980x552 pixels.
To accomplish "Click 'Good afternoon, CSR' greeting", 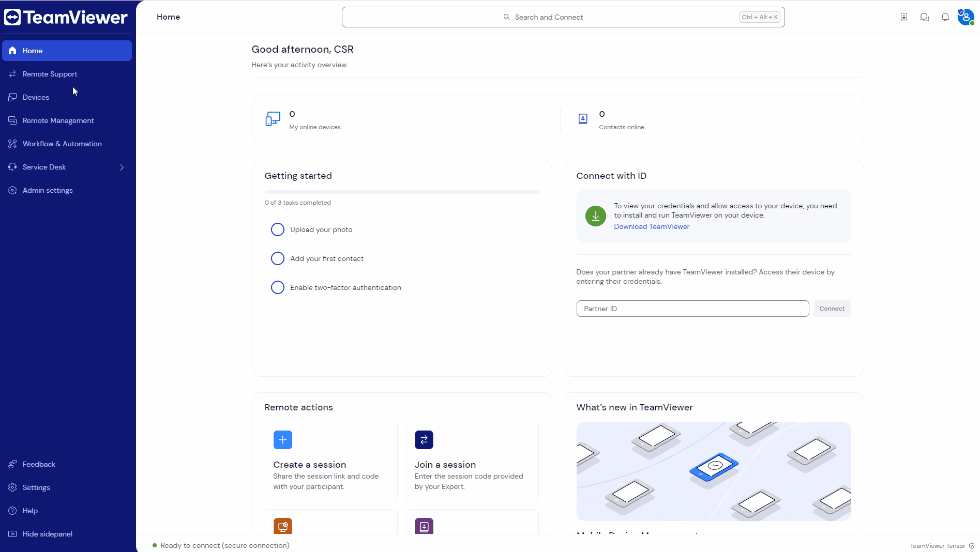I will click(x=303, y=49).
